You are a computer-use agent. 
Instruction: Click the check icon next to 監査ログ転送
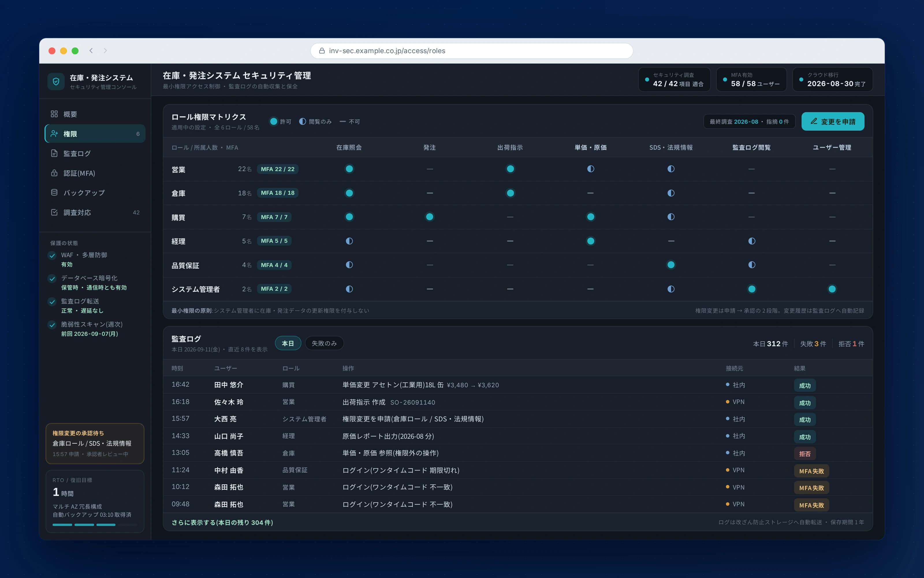(x=52, y=302)
